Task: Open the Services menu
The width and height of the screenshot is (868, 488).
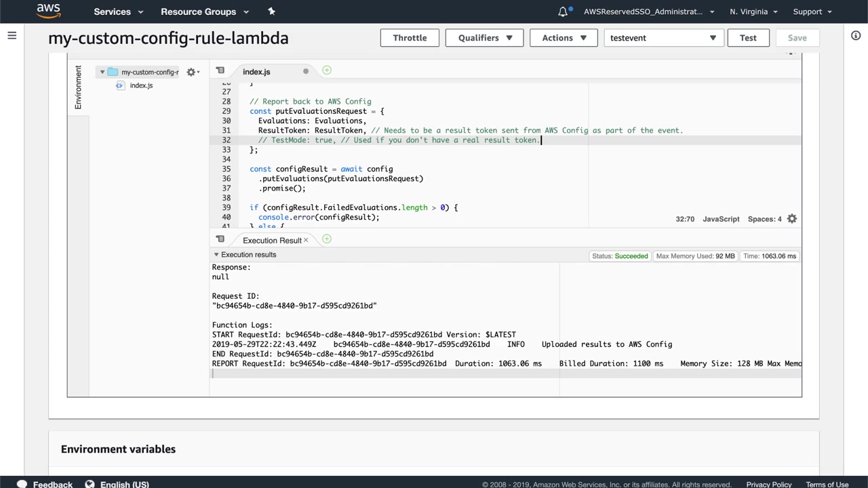Action: pos(118,12)
